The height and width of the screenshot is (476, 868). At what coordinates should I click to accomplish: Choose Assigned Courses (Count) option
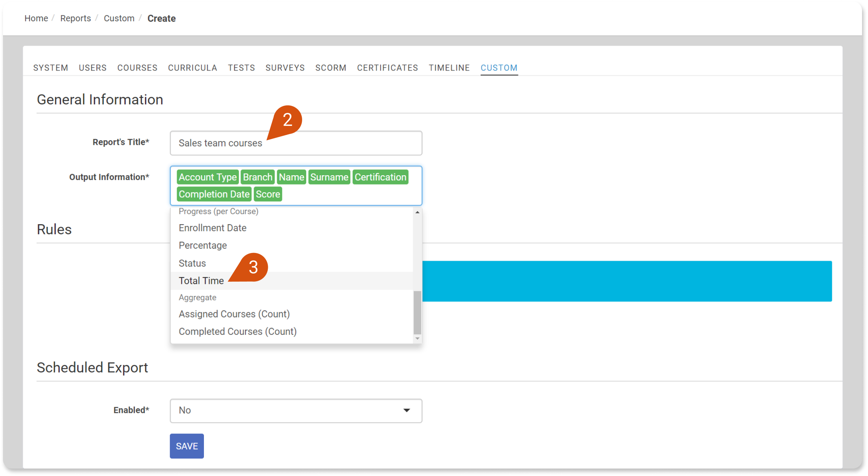coord(234,314)
